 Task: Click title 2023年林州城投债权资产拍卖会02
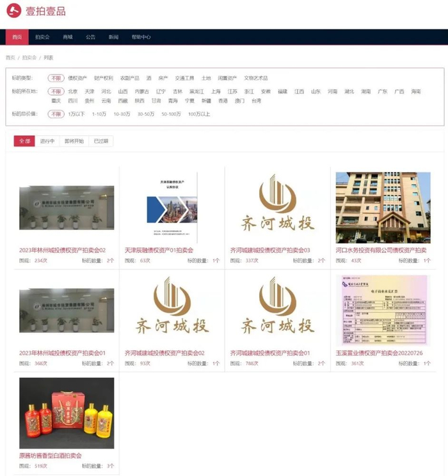click(63, 250)
